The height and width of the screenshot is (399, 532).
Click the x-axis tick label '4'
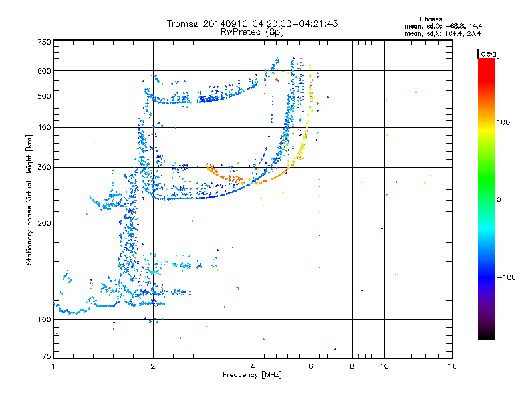pos(253,366)
